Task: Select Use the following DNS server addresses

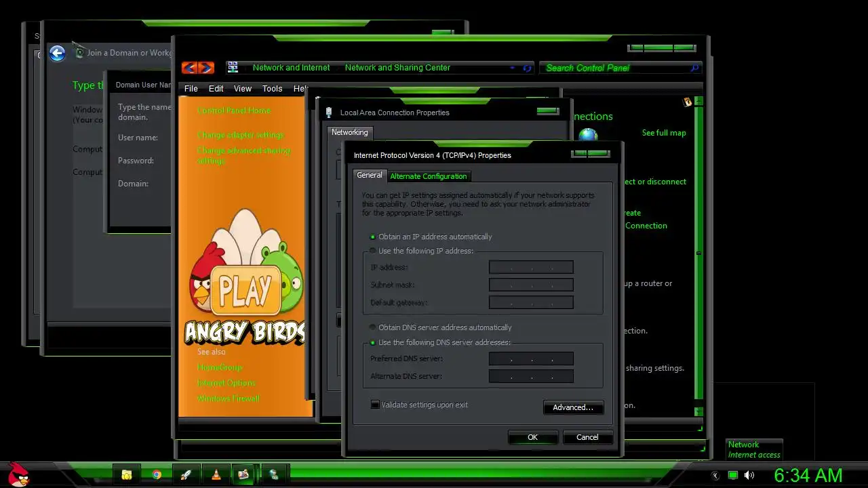Action: 373,342
